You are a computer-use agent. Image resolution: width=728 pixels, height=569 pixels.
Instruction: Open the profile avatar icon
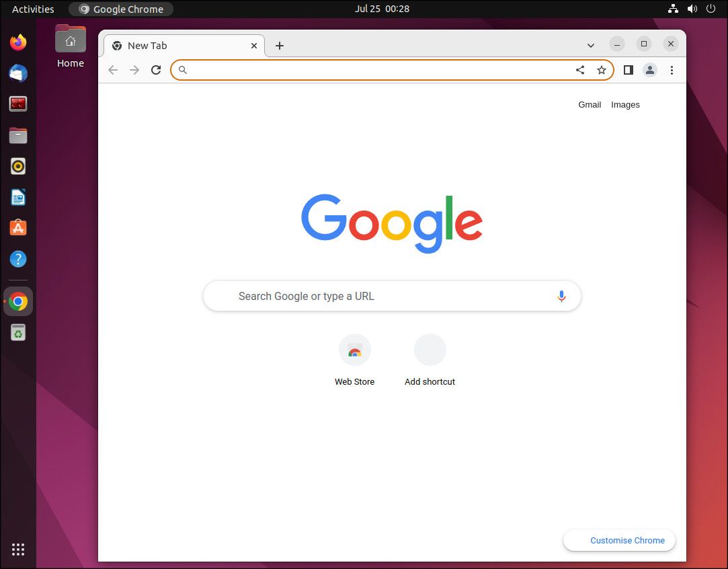point(650,70)
